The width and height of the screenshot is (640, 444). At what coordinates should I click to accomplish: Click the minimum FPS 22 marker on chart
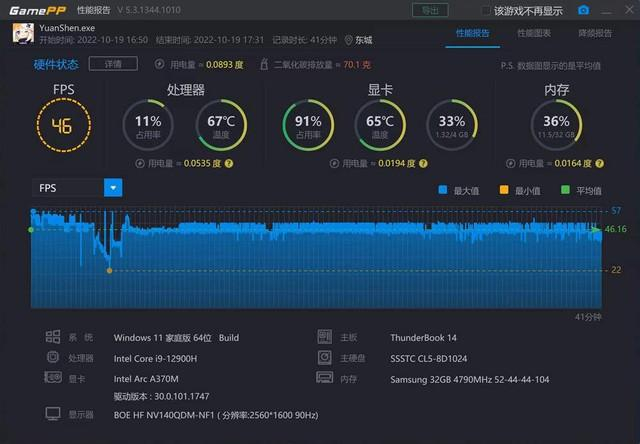click(109, 270)
